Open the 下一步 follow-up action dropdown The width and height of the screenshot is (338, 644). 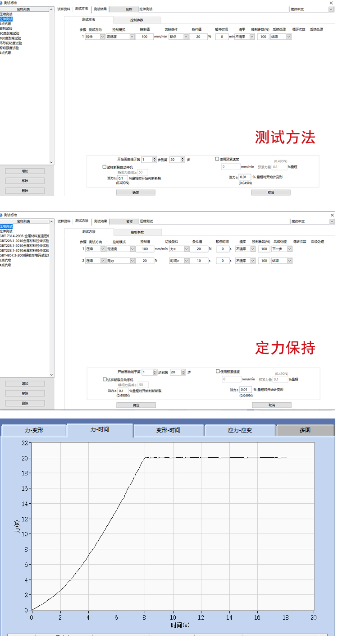289,248
